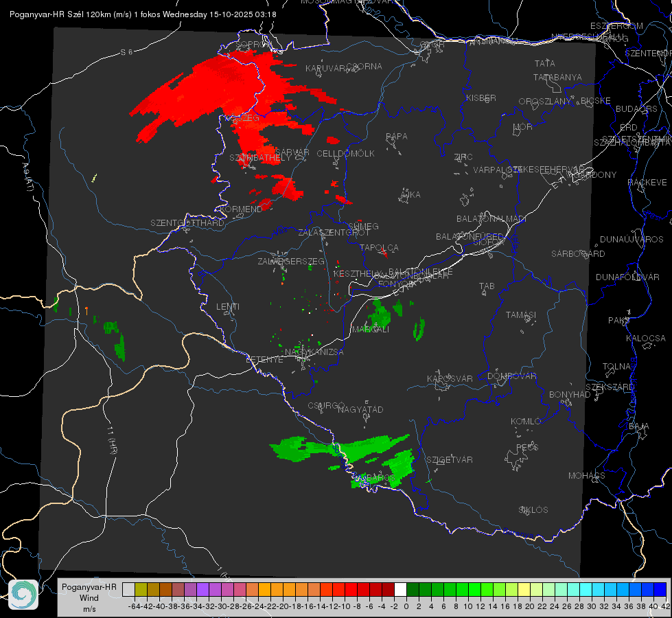
Task: Click the PÁPA city label
Action: point(397,137)
